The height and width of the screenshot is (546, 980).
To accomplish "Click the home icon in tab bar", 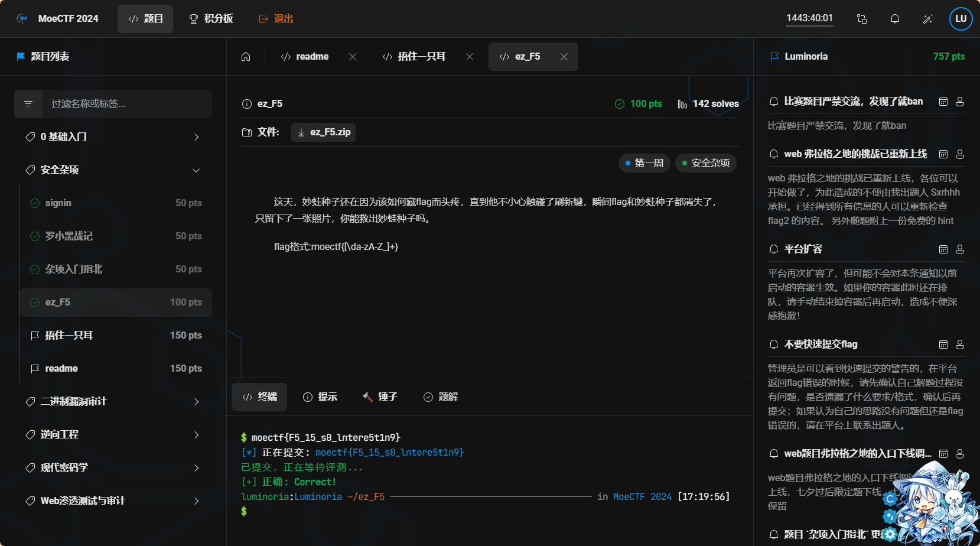I will pos(246,57).
